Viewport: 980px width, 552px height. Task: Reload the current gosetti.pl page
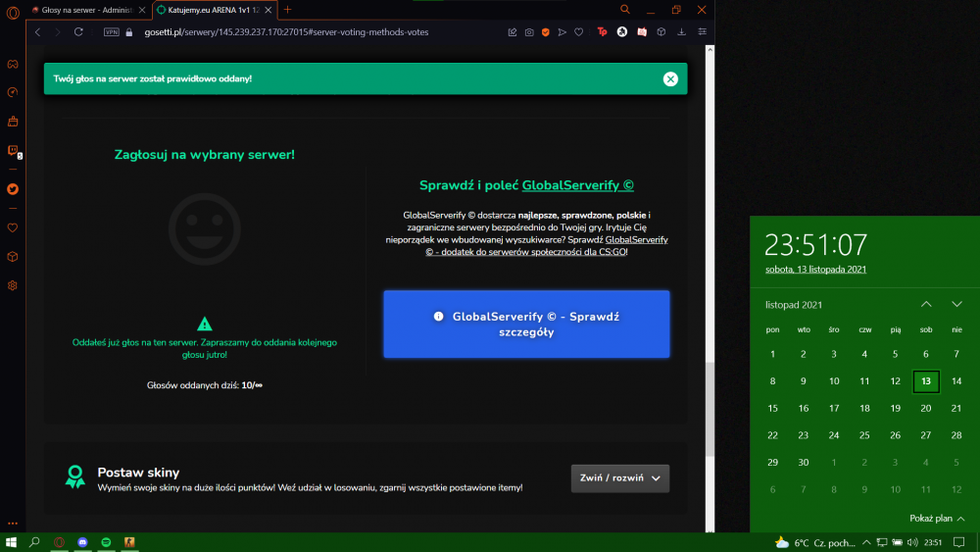tap(78, 32)
